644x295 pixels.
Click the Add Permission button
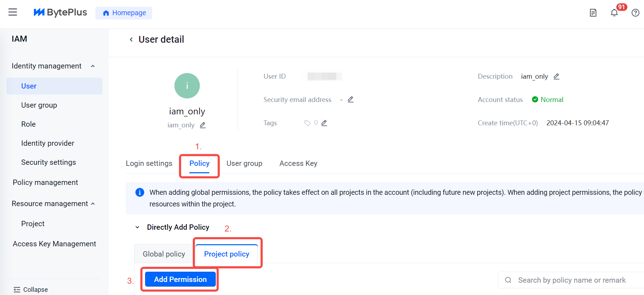[180, 279]
